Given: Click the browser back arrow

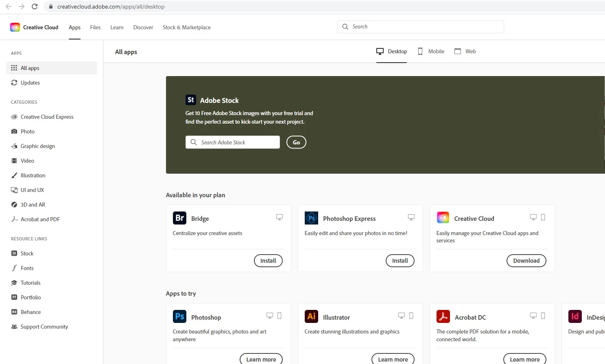Looking at the screenshot, I should coord(9,7).
